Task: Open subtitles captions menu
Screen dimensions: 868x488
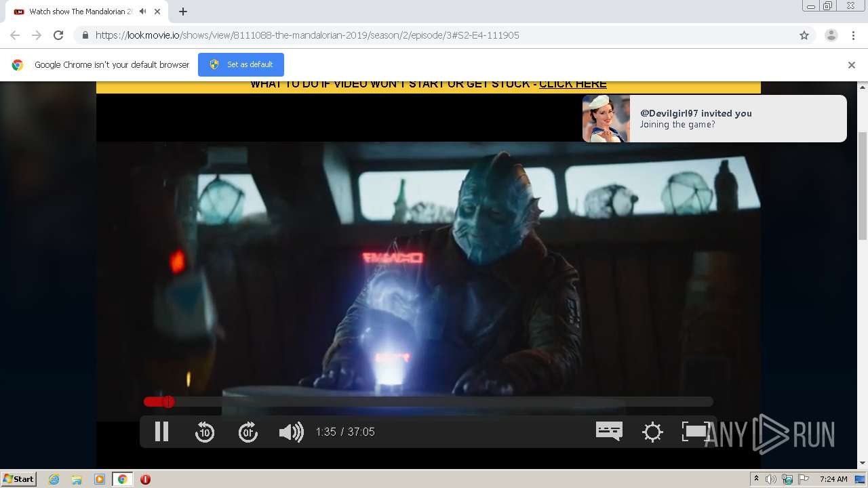Action: tap(609, 431)
